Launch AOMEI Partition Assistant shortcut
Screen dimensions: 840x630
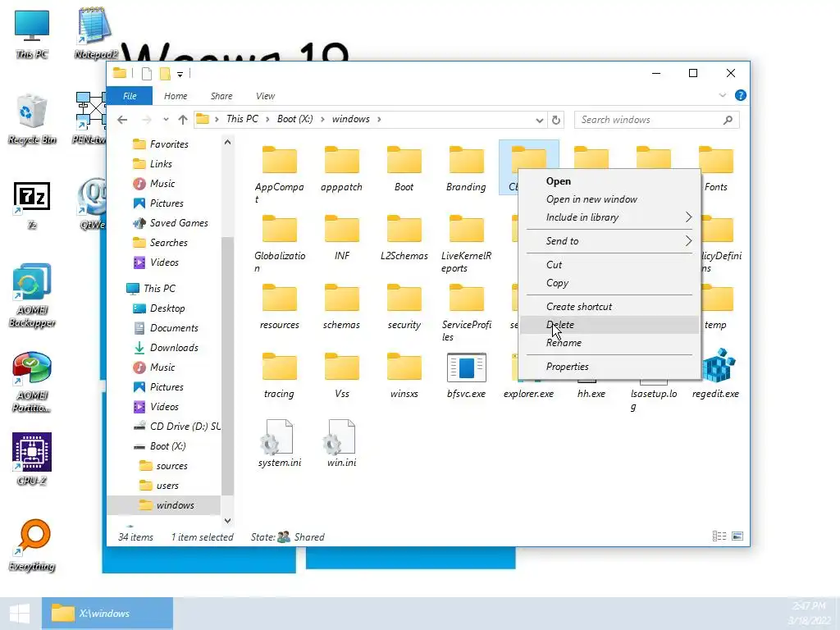point(32,381)
